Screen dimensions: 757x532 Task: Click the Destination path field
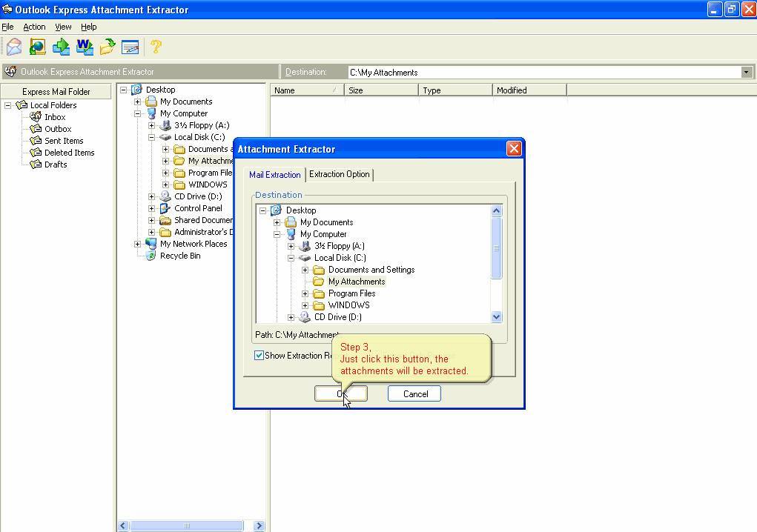[x=544, y=73]
